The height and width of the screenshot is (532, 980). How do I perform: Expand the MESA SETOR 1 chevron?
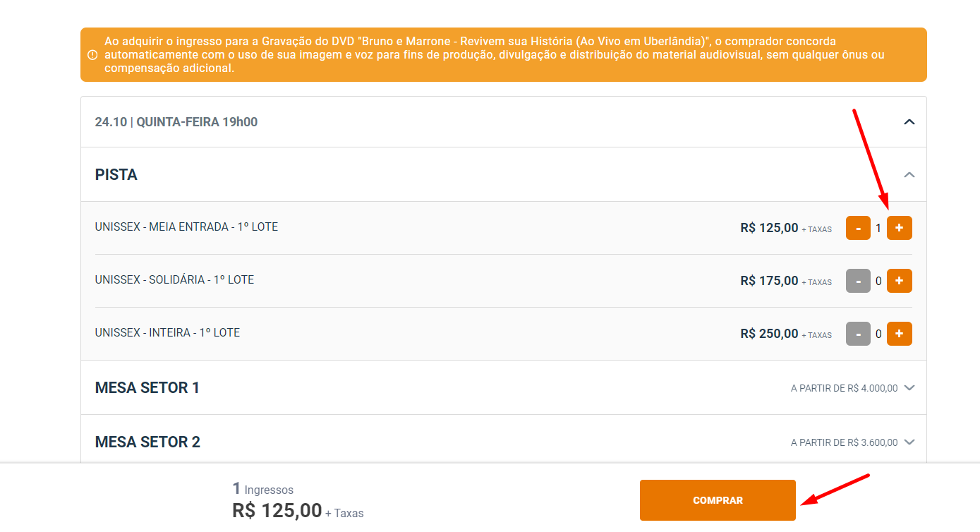coord(909,388)
